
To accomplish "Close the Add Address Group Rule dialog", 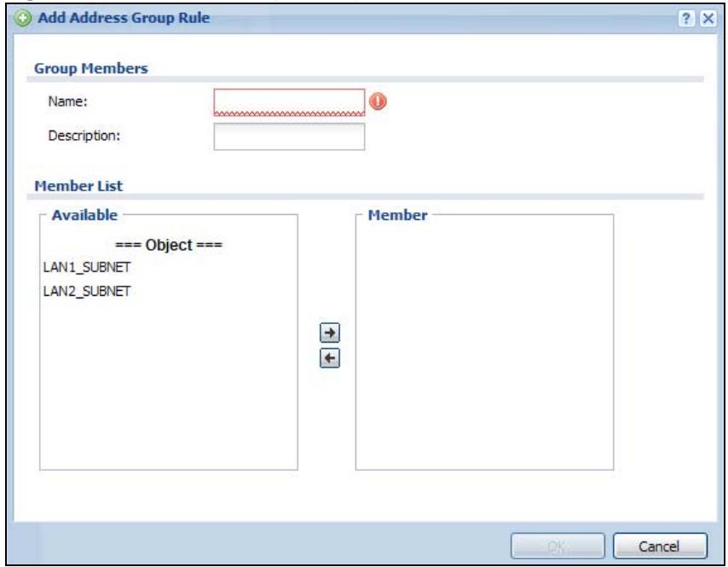I will point(708,19).
